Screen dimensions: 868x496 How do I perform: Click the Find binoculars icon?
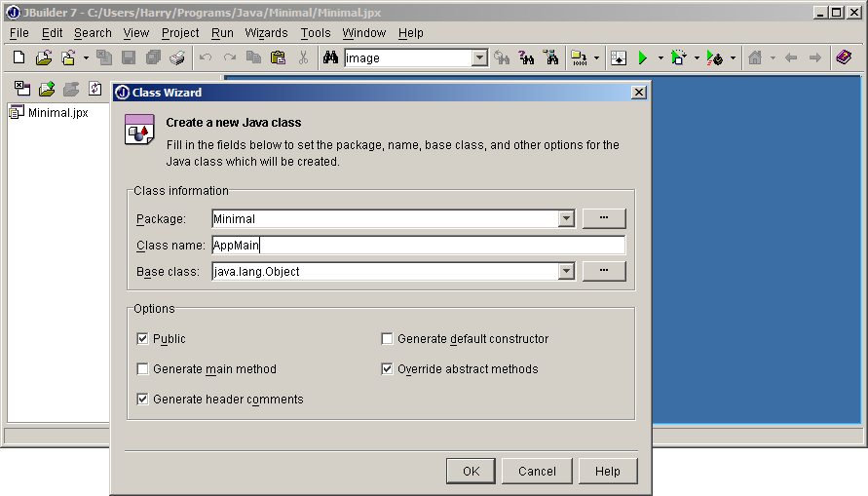(x=330, y=57)
